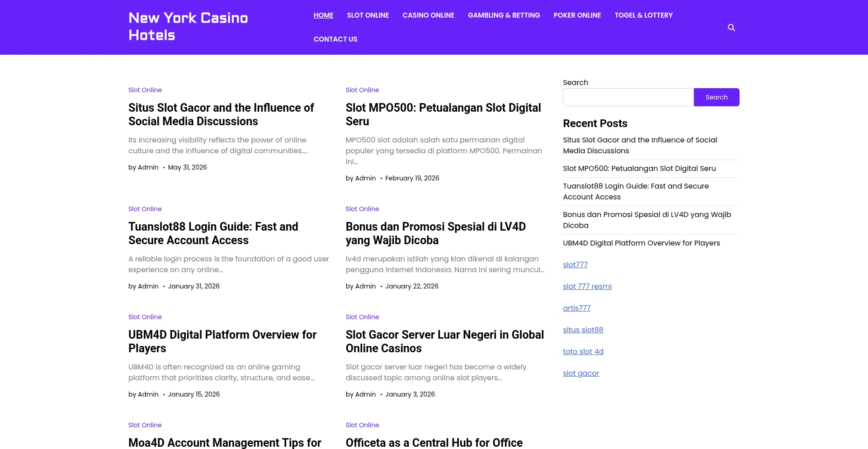Click the May 31, 2026 post date

[188, 167]
